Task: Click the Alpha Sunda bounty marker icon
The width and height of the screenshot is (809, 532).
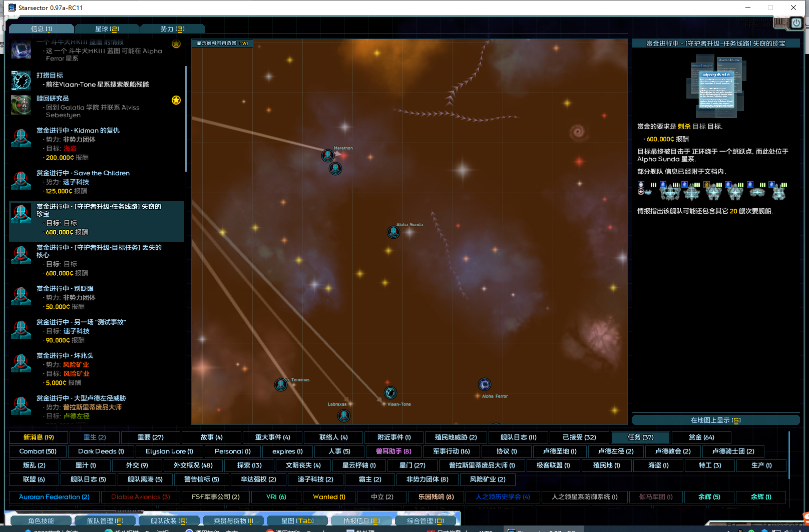Action: coord(393,232)
